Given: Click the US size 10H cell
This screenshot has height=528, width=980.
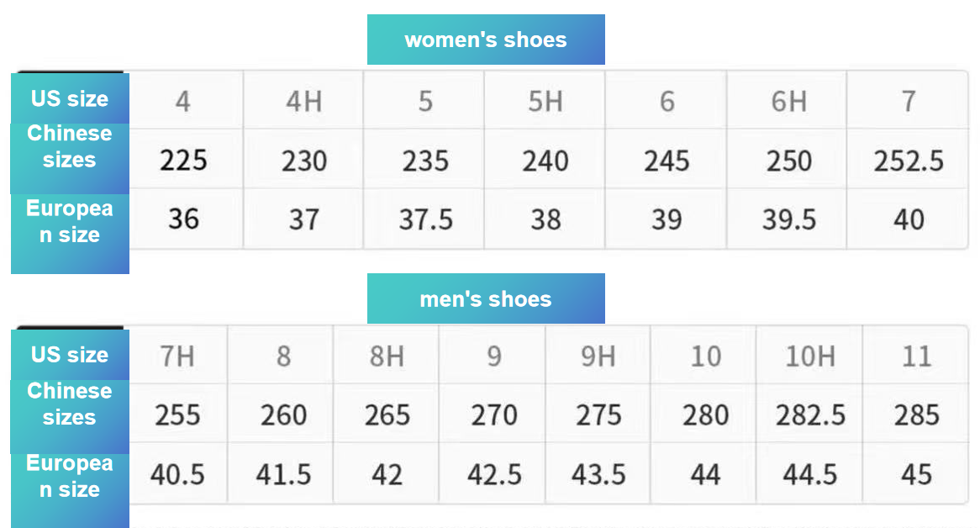Looking at the screenshot, I should 810,356.
